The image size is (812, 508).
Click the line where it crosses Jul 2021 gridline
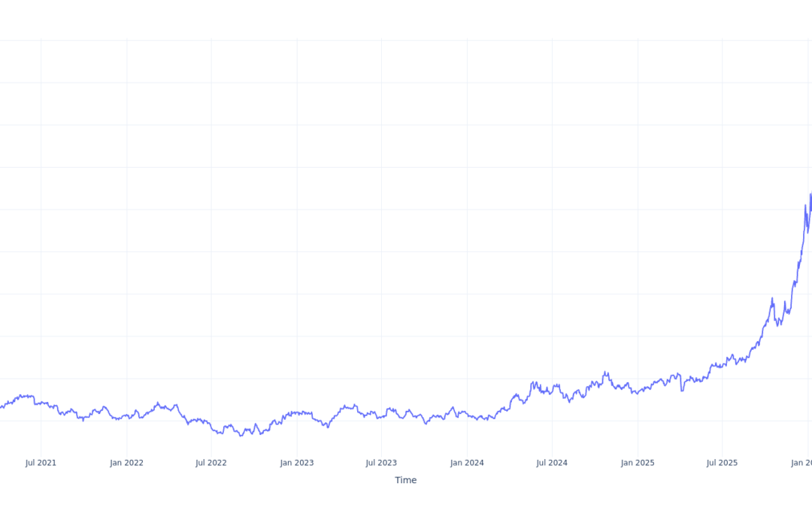click(41, 403)
